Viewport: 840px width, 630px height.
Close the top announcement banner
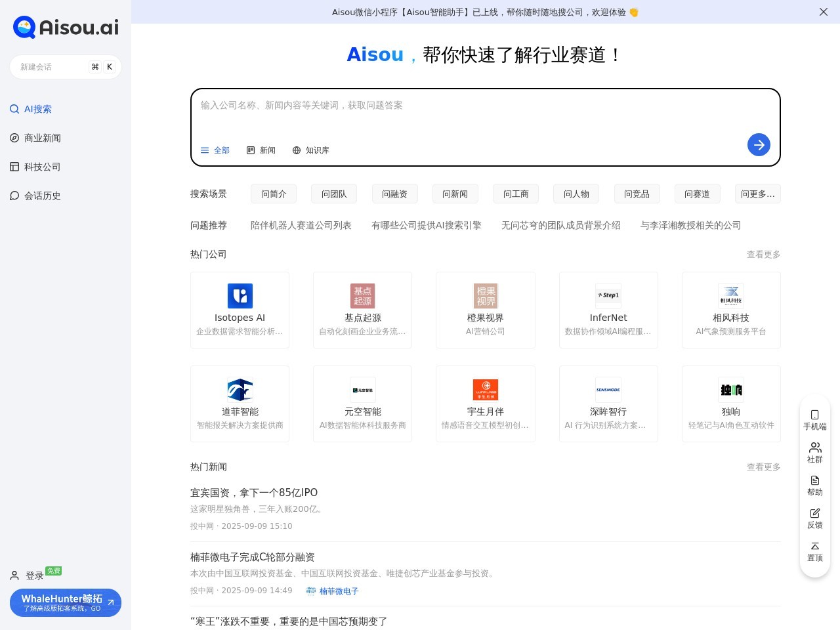click(x=824, y=12)
